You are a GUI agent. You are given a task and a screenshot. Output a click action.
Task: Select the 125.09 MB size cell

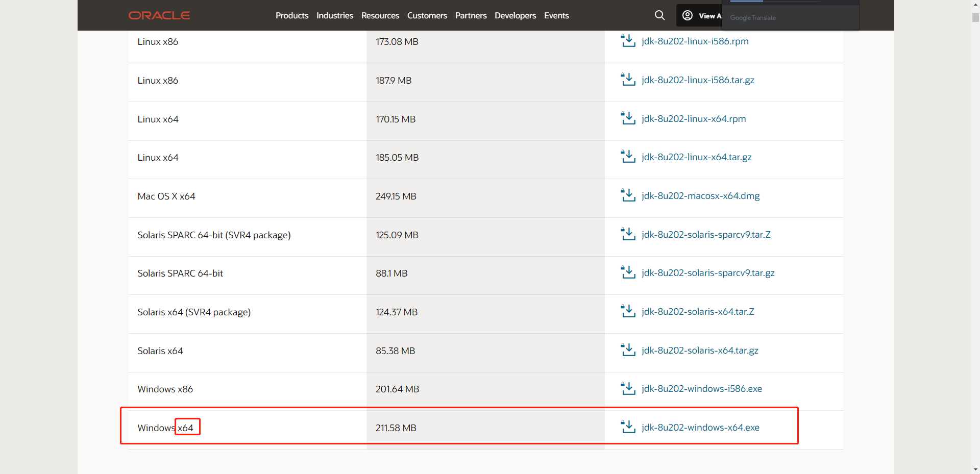pos(485,237)
